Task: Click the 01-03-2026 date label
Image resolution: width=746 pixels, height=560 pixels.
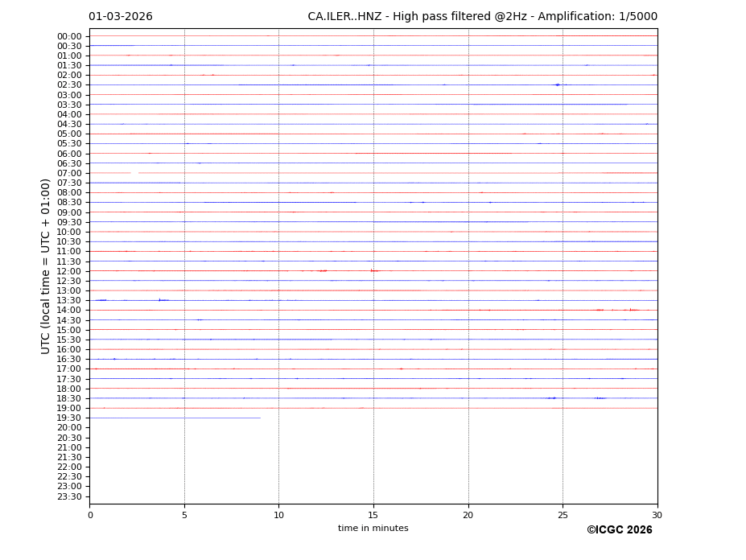Action: [120, 17]
